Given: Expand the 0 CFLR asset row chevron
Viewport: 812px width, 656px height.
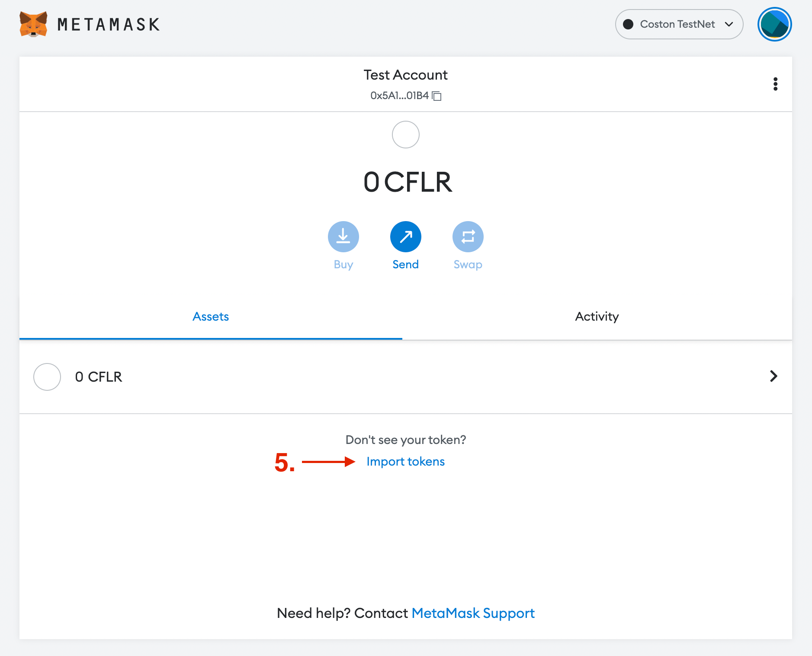Looking at the screenshot, I should pyautogui.click(x=773, y=376).
